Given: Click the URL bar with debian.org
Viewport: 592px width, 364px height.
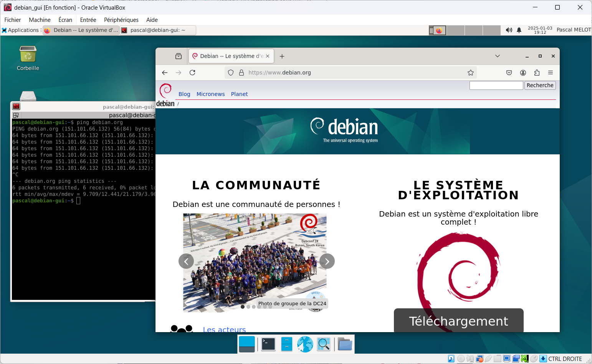Looking at the screenshot, I should [x=351, y=73].
